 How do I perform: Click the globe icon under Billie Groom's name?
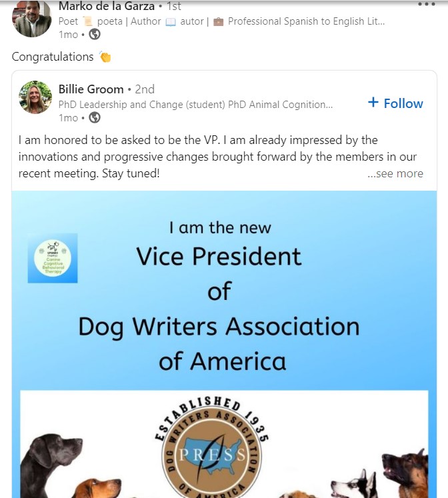(95, 117)
